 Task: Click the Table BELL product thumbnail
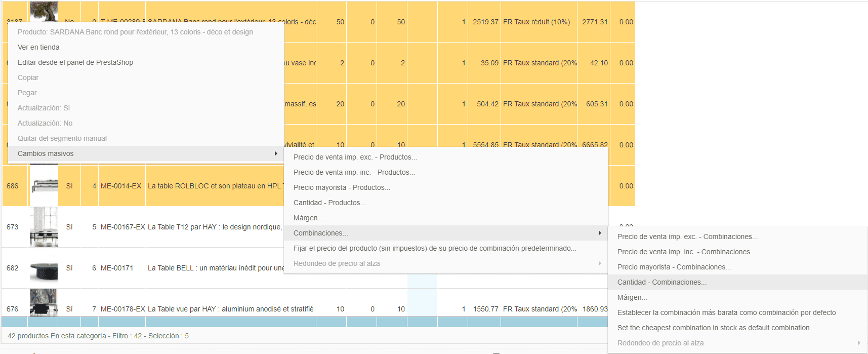point(44,268)
